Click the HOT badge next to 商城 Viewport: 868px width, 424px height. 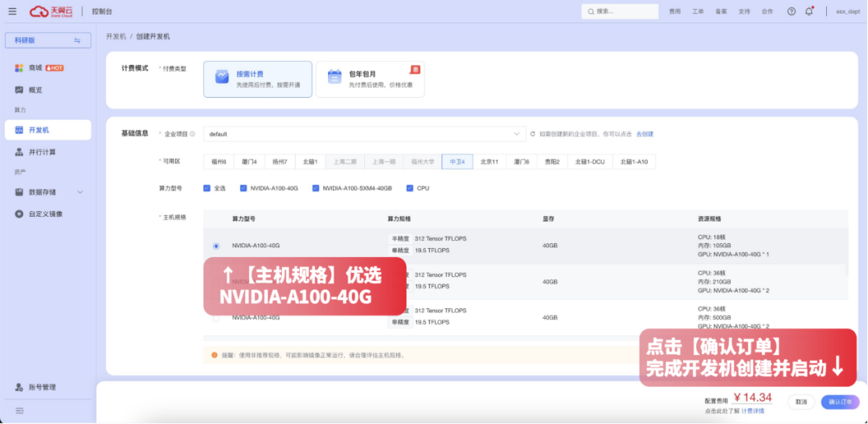coord(55,68)
